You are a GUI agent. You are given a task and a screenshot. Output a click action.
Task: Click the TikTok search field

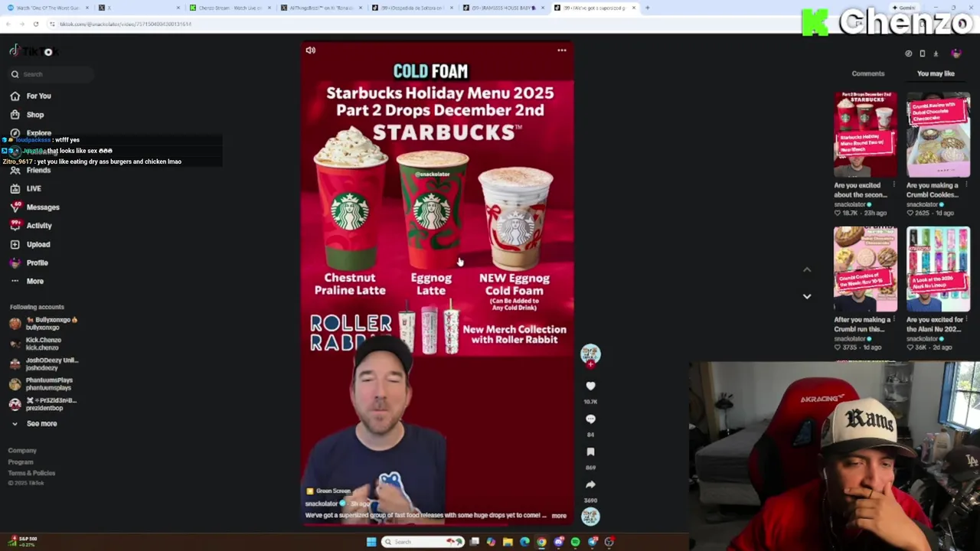coord(51,74)
